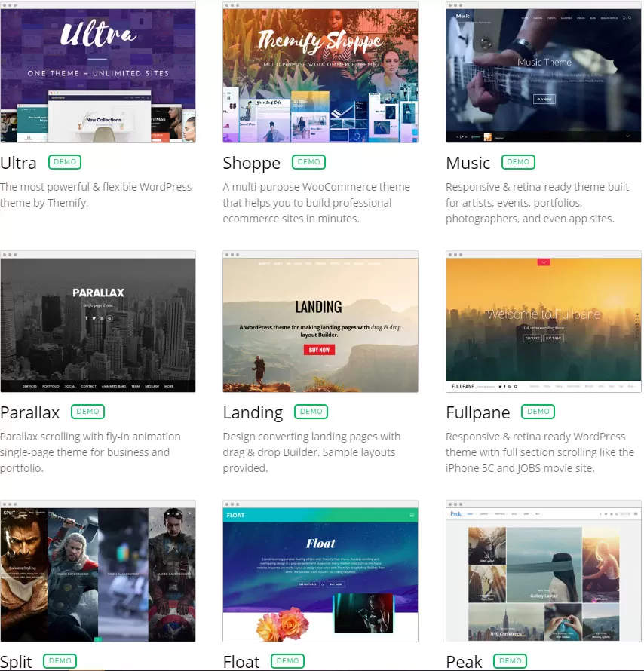The height and width of the screenshot is (671, 644).
Task: Click BUY NOW in Music Theme preview
Action: (x=544, y=99)
